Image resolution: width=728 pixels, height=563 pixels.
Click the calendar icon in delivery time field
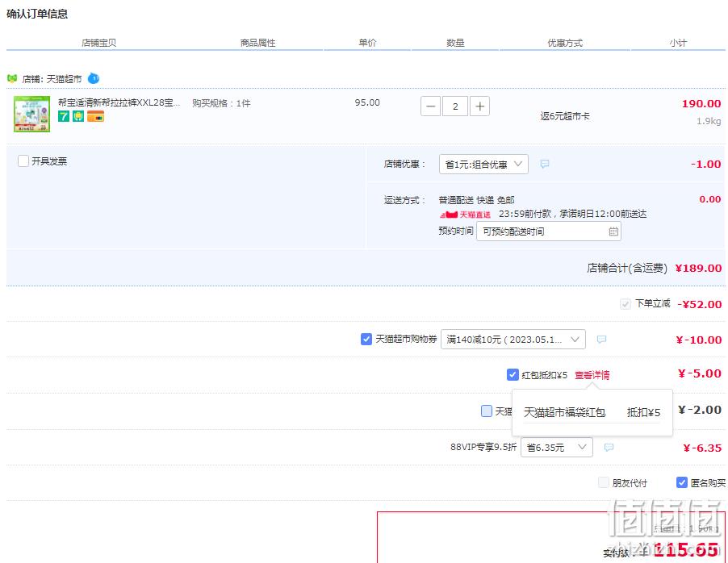[x=613, y=231]
